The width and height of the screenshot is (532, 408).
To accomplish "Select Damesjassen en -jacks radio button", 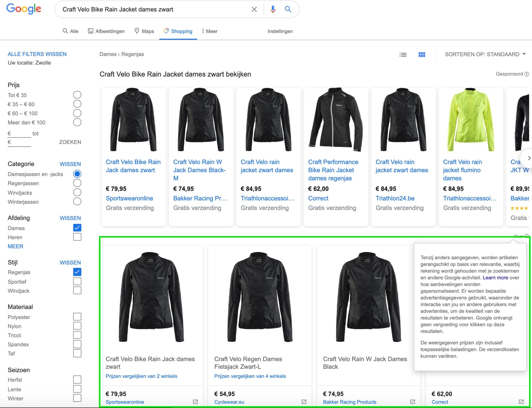I will pyautogui.click(x=77, y=174).
